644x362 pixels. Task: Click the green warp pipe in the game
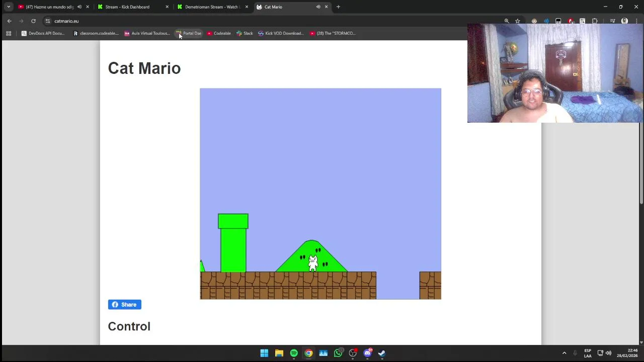click(233, 242)
